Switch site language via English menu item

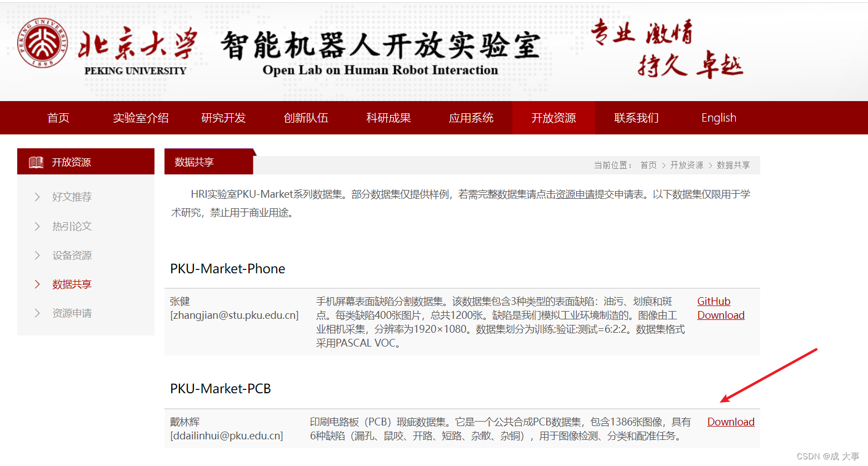pyautogui.click(x=719, y=118)
